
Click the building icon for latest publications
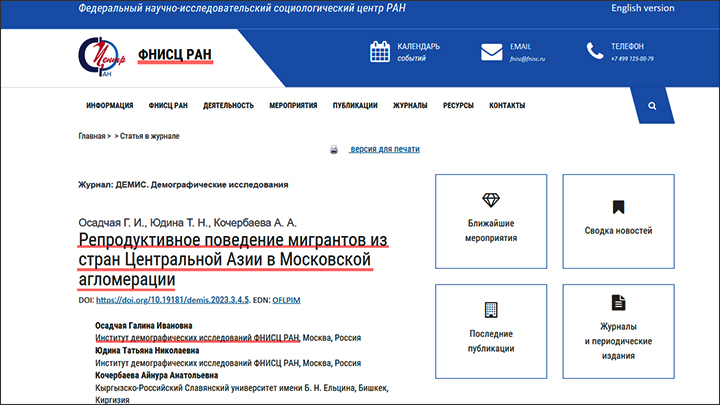coord(491,310)
